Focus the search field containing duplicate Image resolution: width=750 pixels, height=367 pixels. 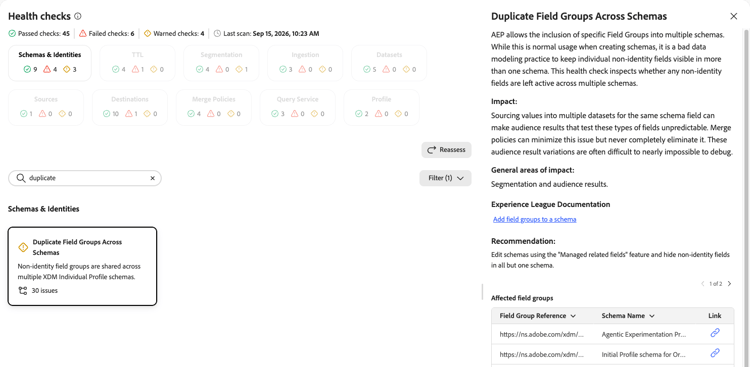coord(85,178)
